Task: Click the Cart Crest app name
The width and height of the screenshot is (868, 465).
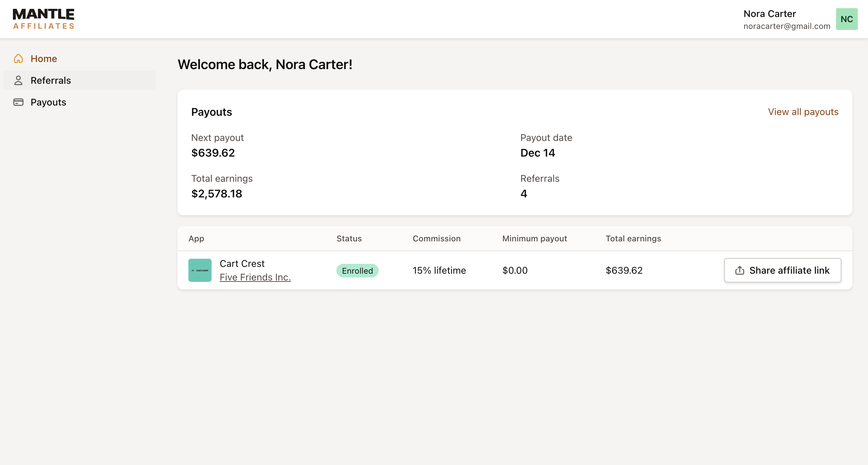Action: point(242,263)
